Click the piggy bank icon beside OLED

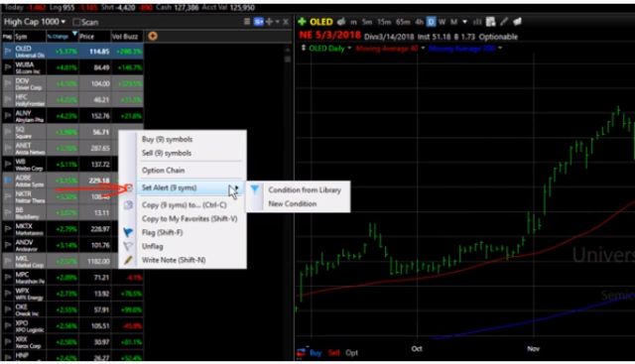click(x=341, y=22)
